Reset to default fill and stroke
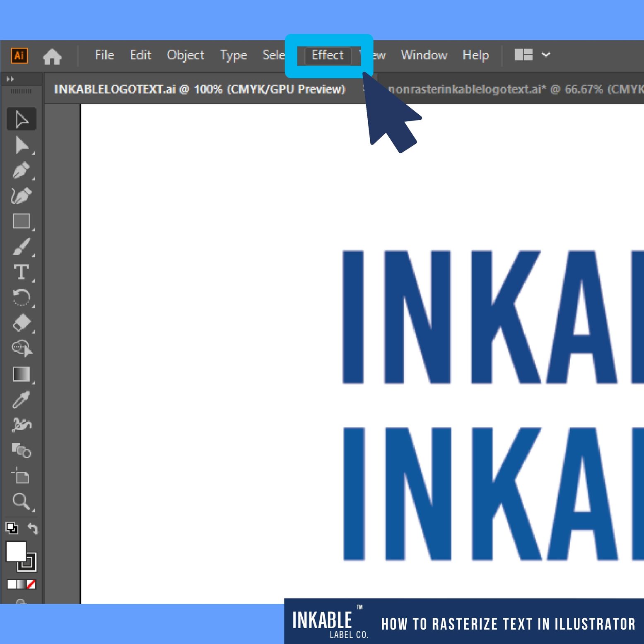This screenshot has height=644, width=644. 12,528
